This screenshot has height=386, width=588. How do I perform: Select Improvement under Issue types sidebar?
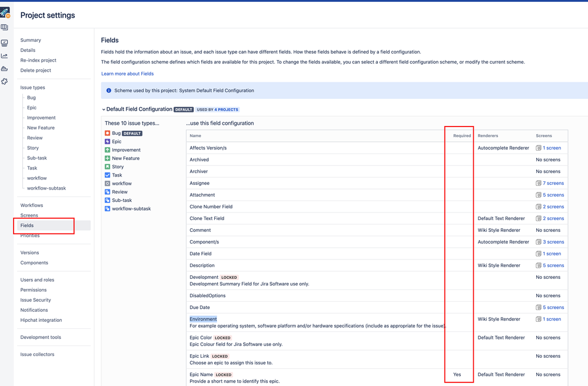(41, 118)
